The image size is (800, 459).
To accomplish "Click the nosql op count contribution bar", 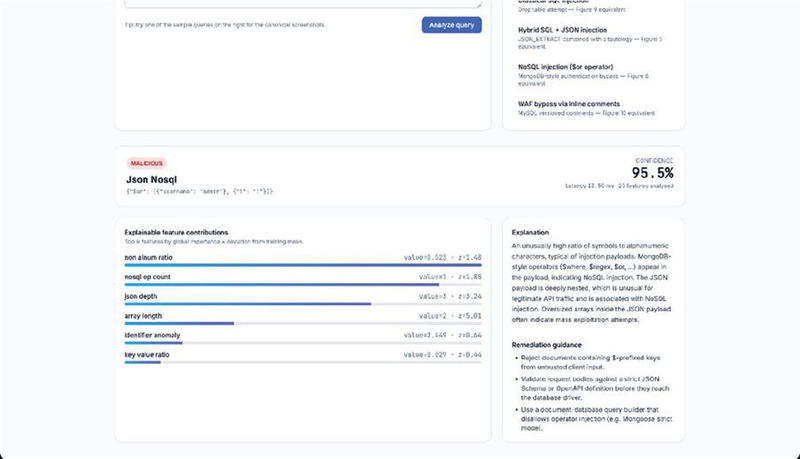I will (x=303, y=285).
